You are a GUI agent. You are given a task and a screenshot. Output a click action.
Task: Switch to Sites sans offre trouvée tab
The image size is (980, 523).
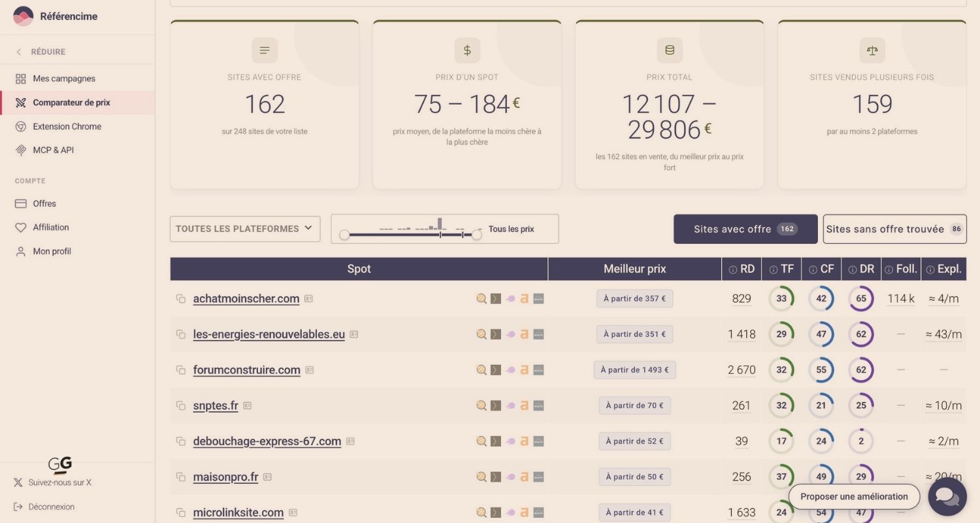(x=894, y=229)
